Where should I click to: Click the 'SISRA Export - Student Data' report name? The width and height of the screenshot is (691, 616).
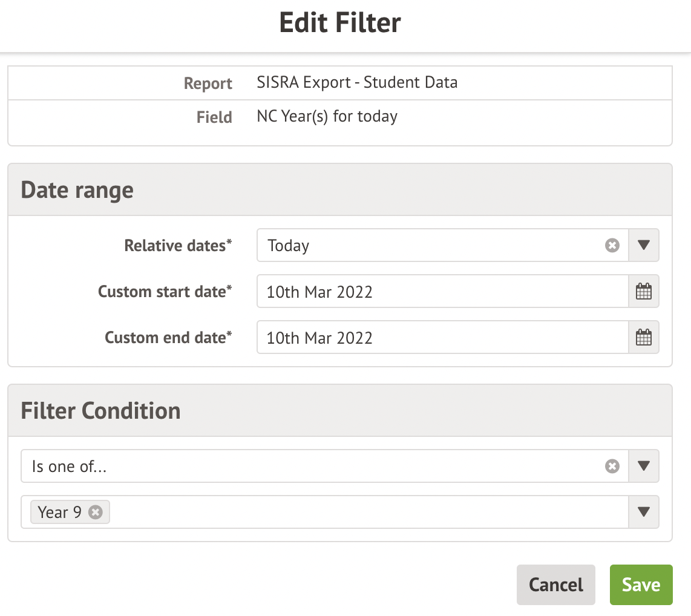(357, 82)
